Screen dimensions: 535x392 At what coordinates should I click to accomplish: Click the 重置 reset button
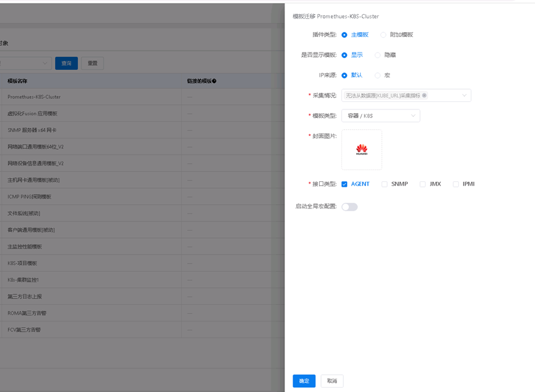(92, 63)
